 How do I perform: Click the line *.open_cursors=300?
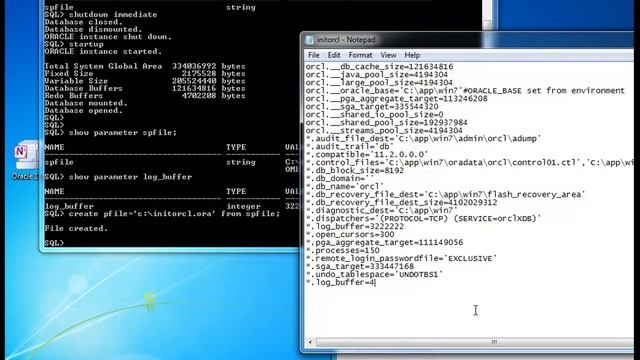[x=350, y=234]
